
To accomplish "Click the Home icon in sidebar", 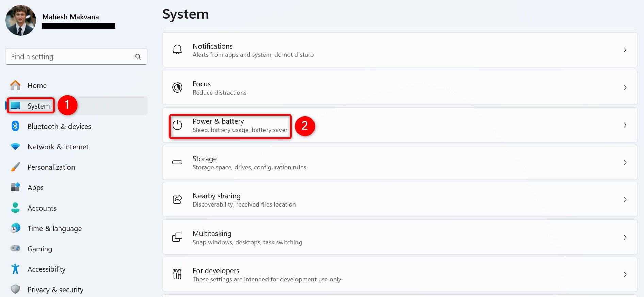I will (15, 85).
